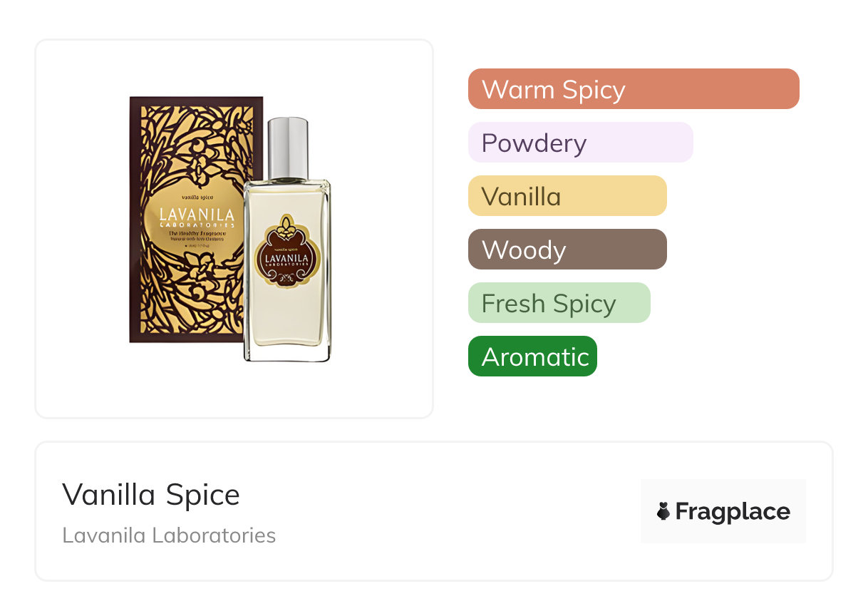Click the silver cap of the perfume bottle
Image resolution: width=868 pixels, height=616 pixels.
(288, 148)
